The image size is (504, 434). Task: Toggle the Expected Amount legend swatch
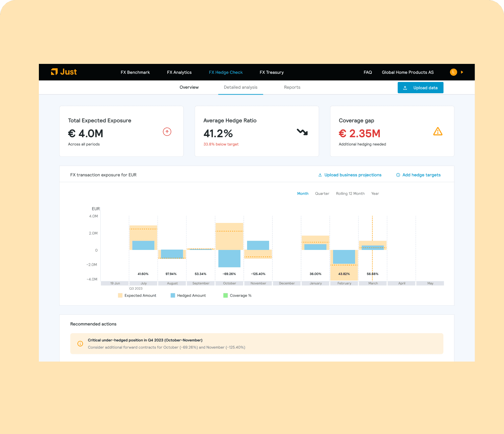pyautogui.click(x=120, y=295)
